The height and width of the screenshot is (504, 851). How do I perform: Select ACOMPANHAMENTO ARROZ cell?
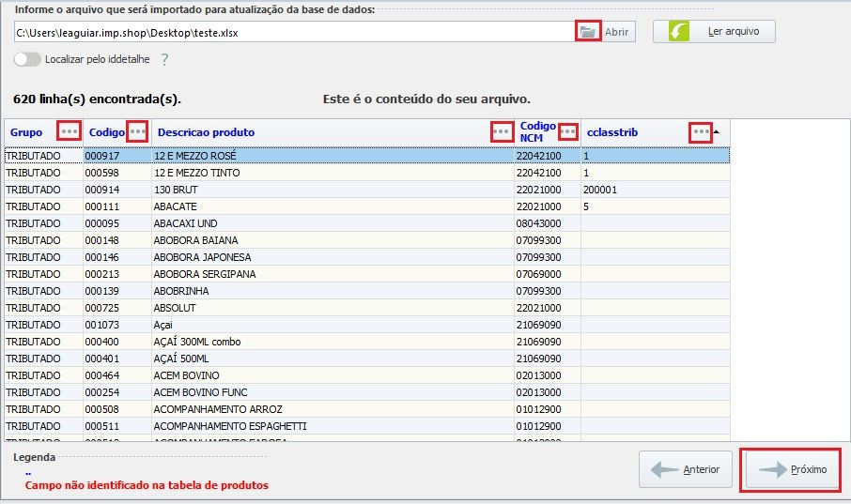pyautogui.click(x=333, y=408)
